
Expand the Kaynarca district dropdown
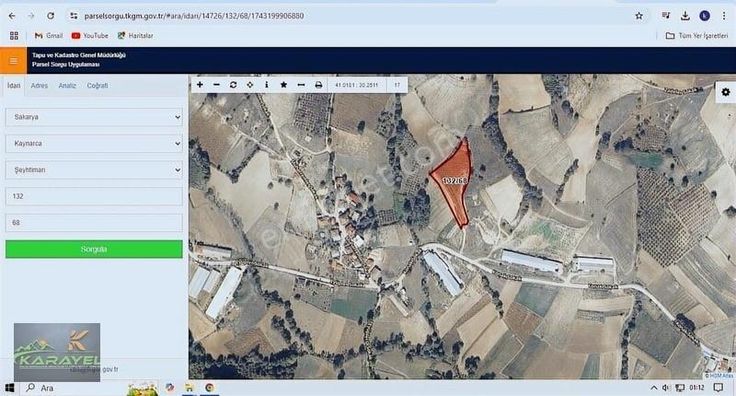[x=94, y=143]
